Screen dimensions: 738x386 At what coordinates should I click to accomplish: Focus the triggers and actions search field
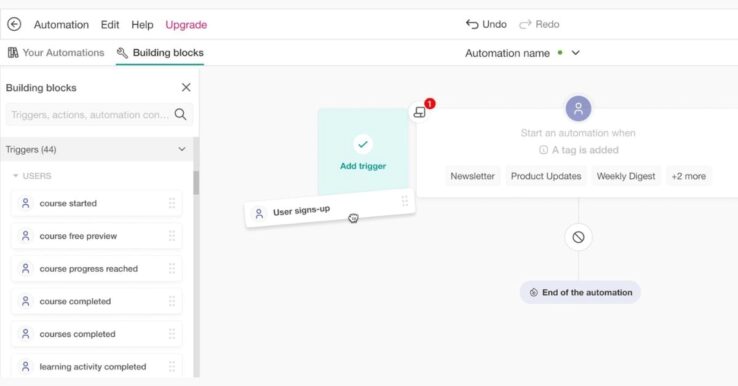click(x=89, y=114)
